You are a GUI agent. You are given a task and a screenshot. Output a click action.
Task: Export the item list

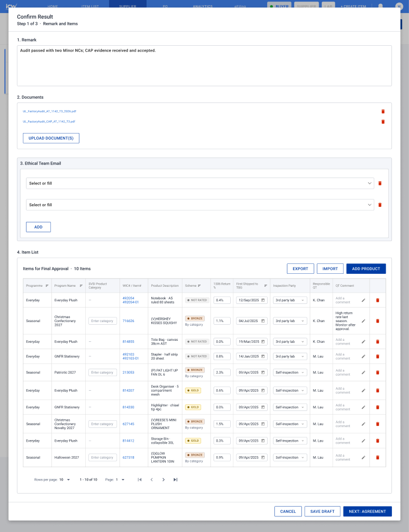pos(300,269)
